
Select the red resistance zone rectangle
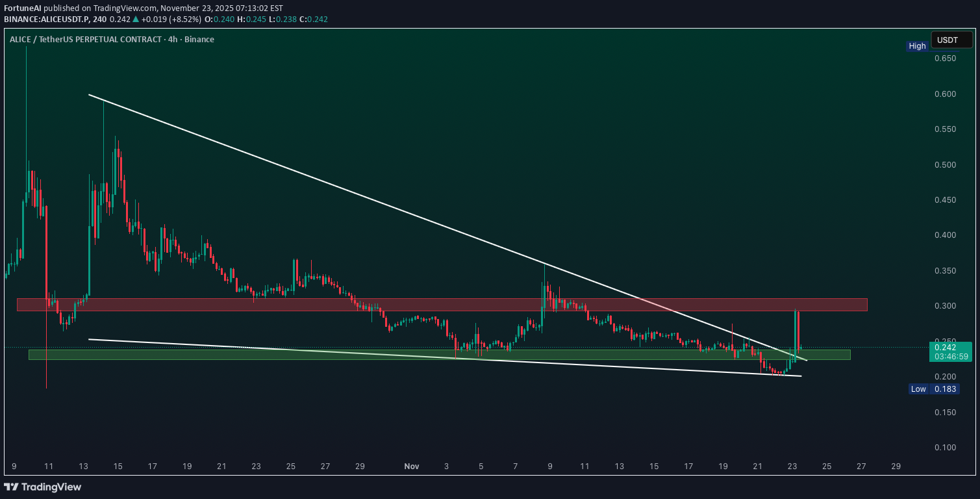[x=442, y=305]
